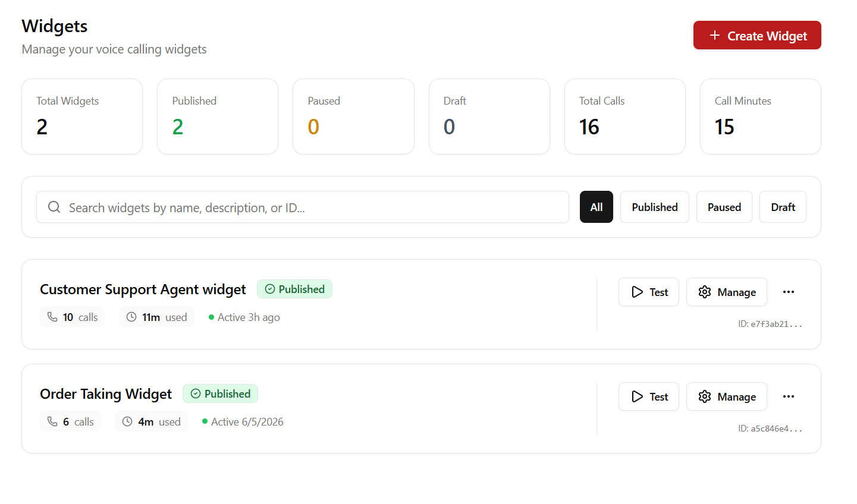Open the Call Minutes stat card
857x504 pixels.
[761, 116]
